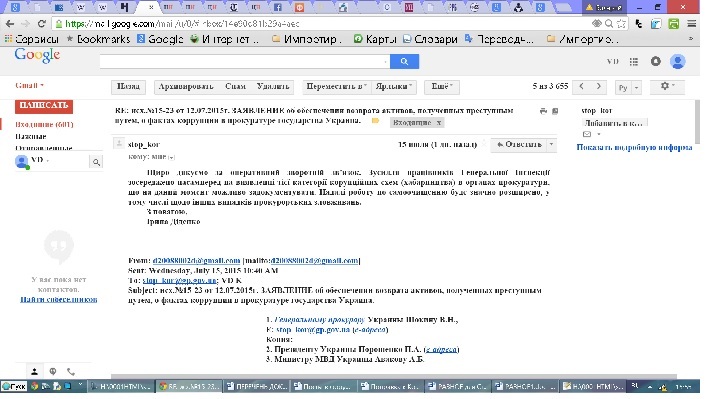Open the Ещё more-actions dropdown
712x399 pixels.
(442, 86)
